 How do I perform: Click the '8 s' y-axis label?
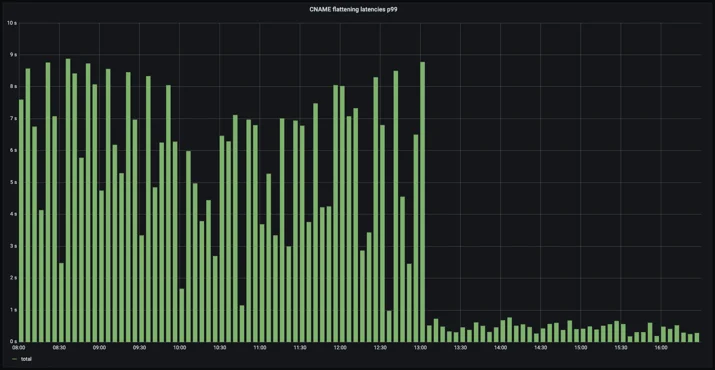[x=14, y=87]
